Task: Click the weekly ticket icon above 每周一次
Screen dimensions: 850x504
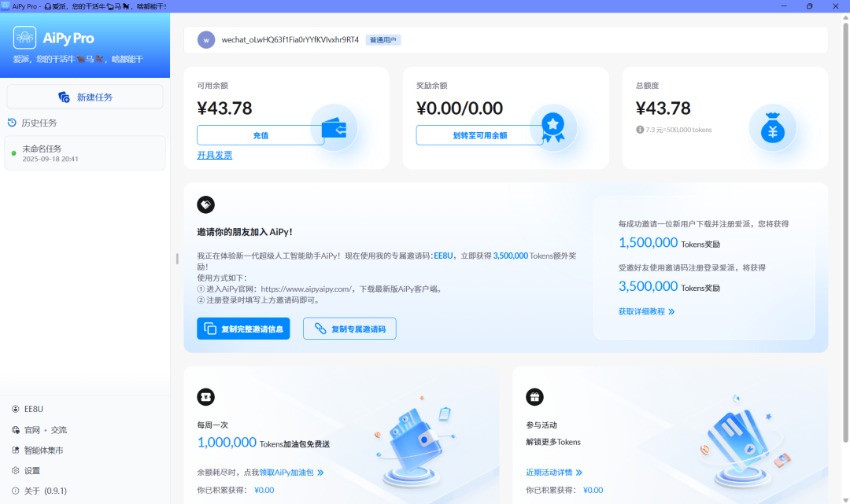Action: (206, 397)
